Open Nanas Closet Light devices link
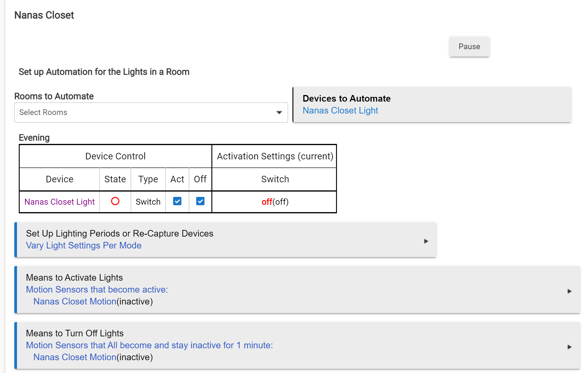Screen dimensions: 588x373 pos(340,111)
